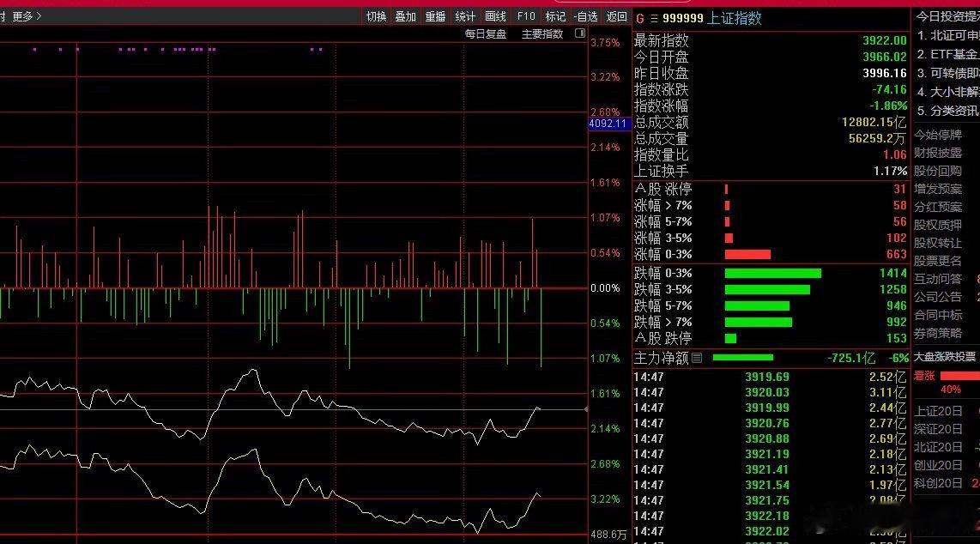The height and width of the screenshot is (544, 980).
Task: Open news item 3. 可转债
Action: (x=948, y=73)
